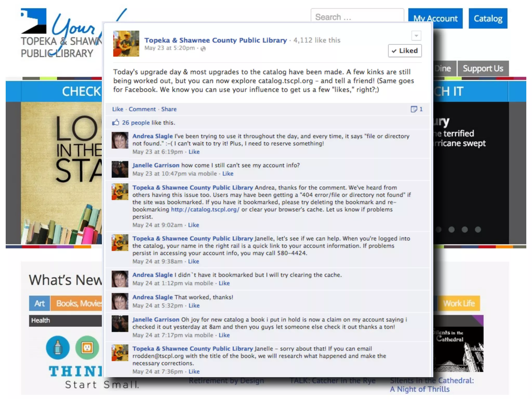Open the library's post profile picture
This screenshot has height=399, width=532.
click(x=126, y=44)
